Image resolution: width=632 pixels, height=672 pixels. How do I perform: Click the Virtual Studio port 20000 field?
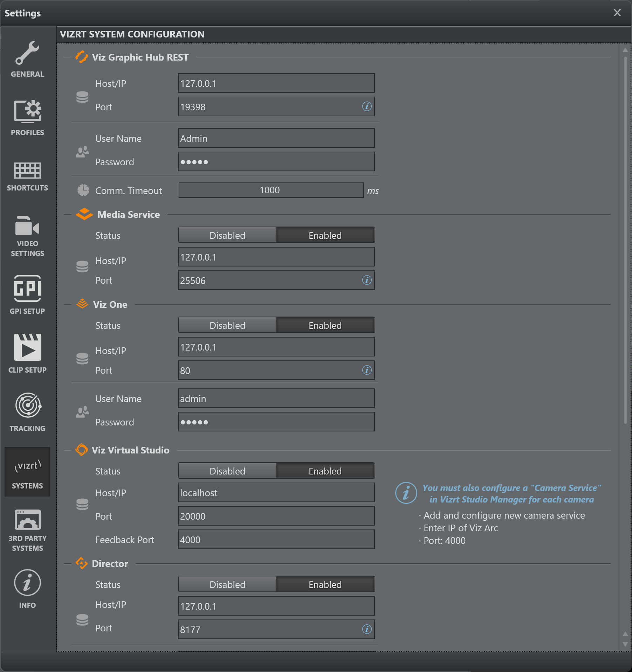coord(276,516)
